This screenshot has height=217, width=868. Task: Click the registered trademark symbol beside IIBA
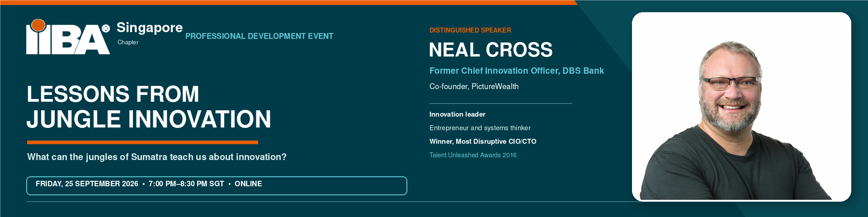(x=106, y=28)
